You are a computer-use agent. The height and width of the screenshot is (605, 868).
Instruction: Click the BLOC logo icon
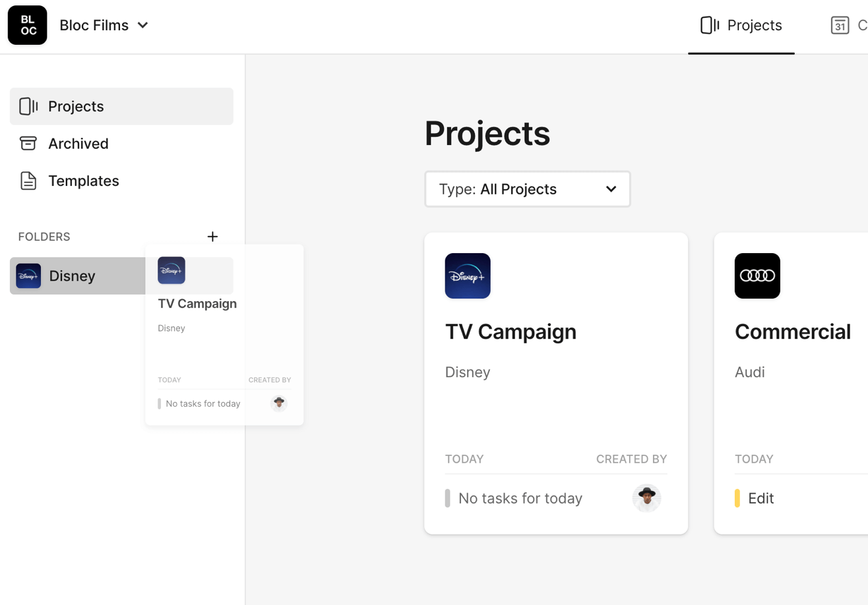click(27, 25)
